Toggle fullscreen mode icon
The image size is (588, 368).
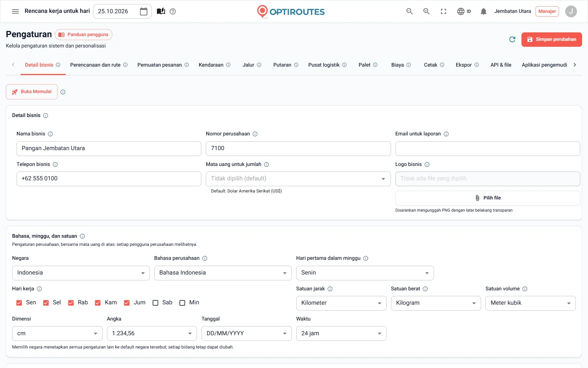[444, 11]
